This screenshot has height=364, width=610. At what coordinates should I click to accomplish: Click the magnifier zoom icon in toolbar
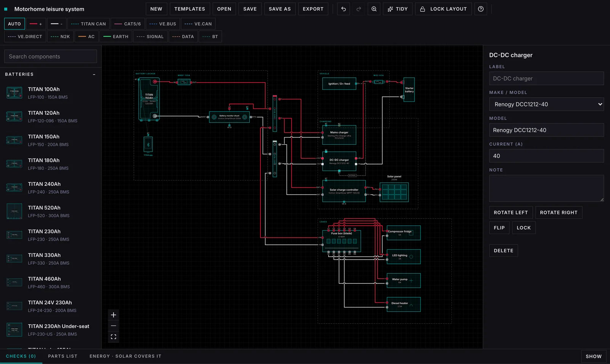[x=374, y=9]
